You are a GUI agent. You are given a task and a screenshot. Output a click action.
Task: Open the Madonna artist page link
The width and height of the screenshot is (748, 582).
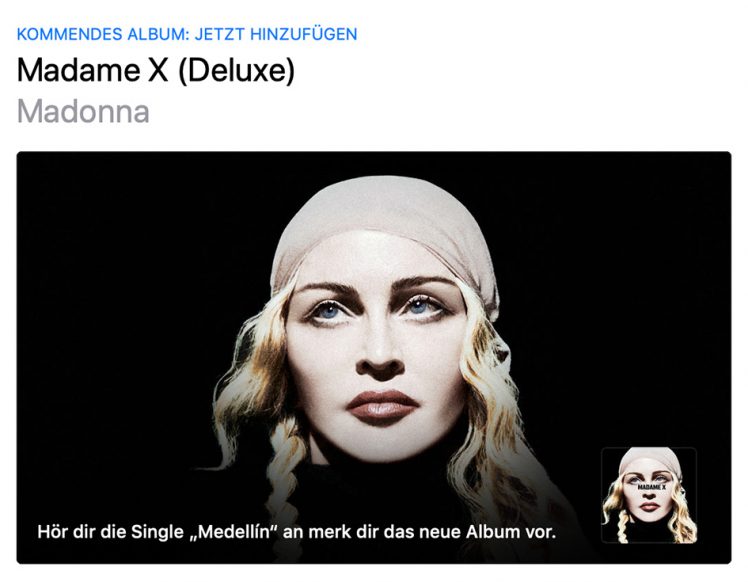(83, 112)
